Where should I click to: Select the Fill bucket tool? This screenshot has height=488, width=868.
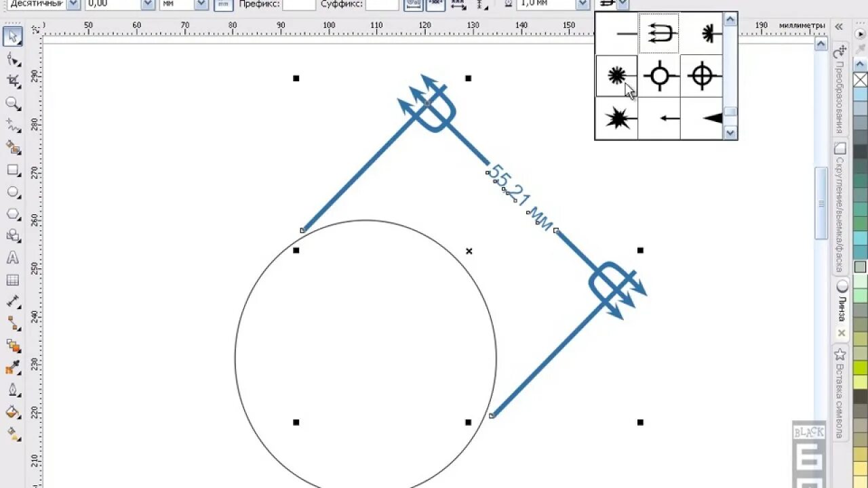tap(12, 412)
